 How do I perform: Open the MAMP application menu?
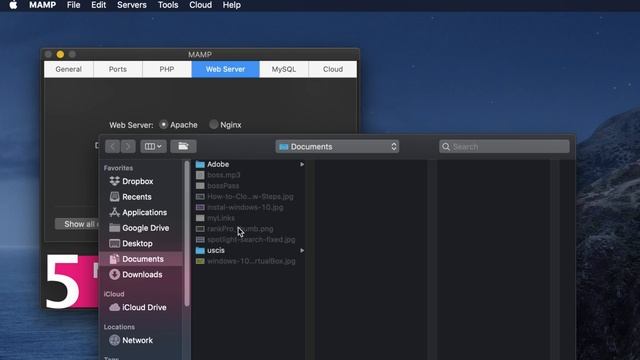(x=42, y=5)
